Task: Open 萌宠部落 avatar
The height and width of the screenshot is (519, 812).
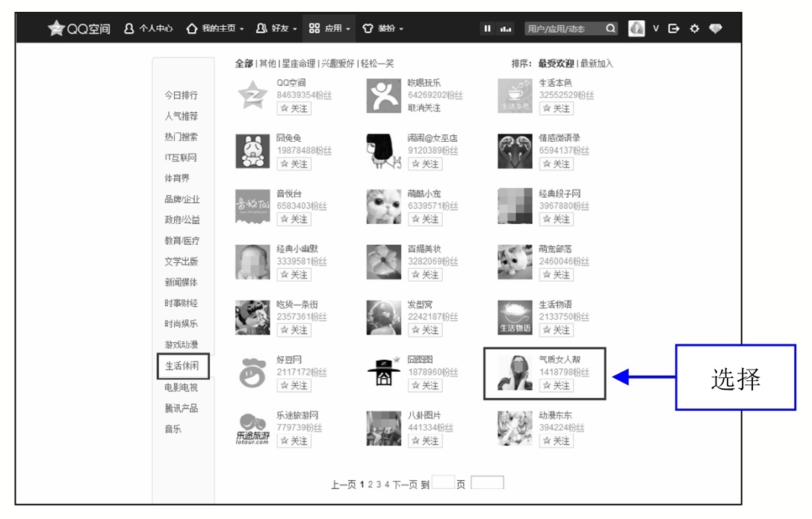Action: coord(515,262)
